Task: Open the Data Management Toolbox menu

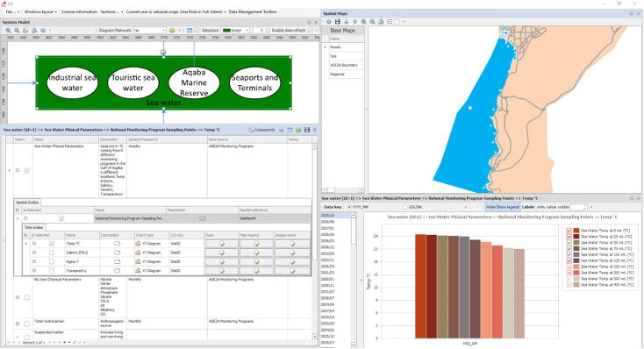Action: [x=254, y=12]
